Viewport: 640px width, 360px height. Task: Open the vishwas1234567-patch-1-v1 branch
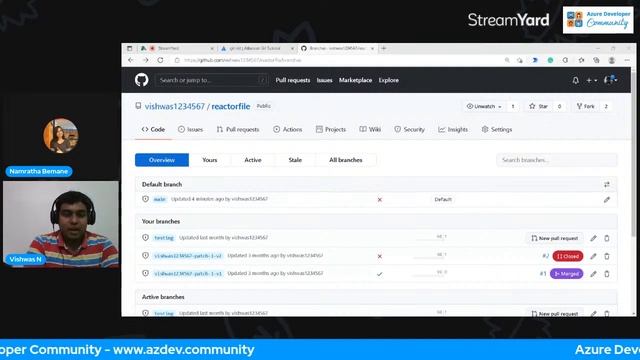(188, 273)
